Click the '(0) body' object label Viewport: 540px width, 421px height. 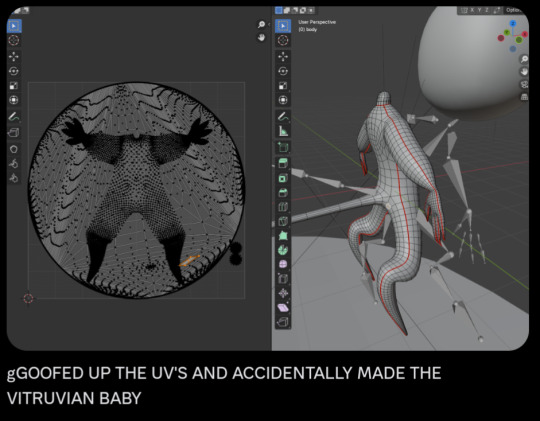[308, 30]
